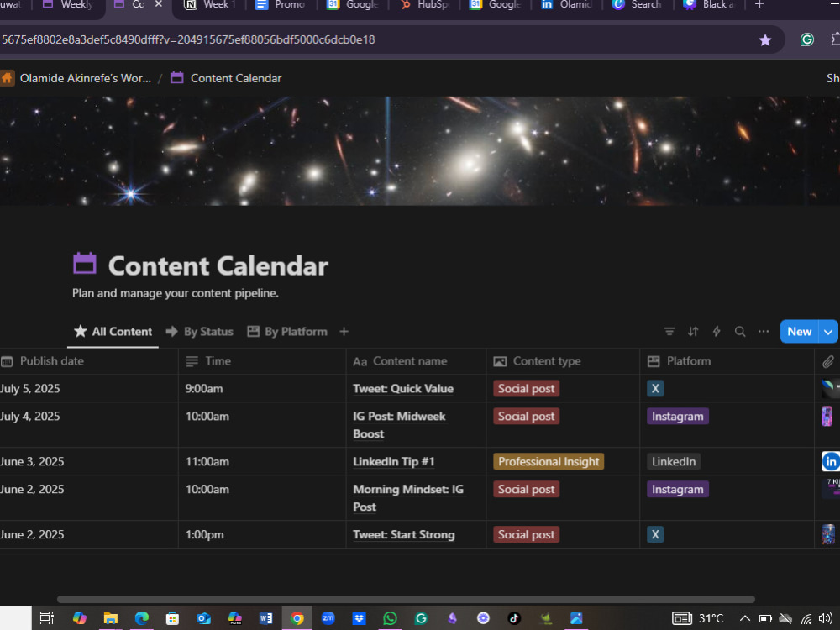The image size is (840, 630).
Task: Click the page title Content Calendar heading
Action: pyautogui.click(x=218, y=265)
